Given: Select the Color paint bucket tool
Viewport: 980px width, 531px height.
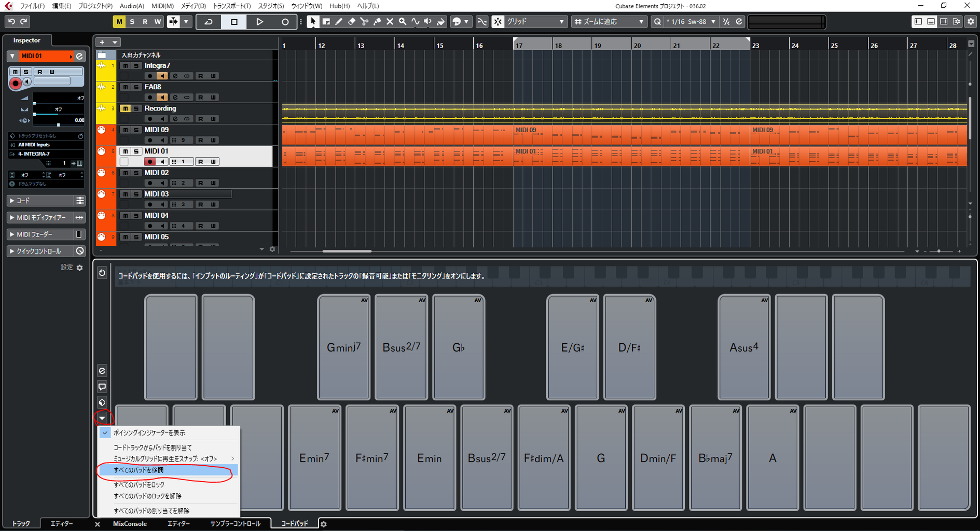Looking at the screenshot, I should point(440,22).
